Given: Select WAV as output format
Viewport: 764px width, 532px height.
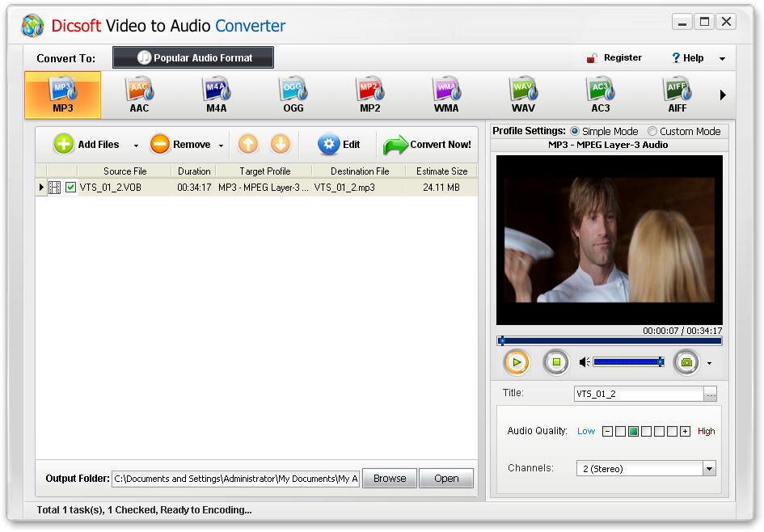Looking at the screenshot, I should click(x=523, y=95).
